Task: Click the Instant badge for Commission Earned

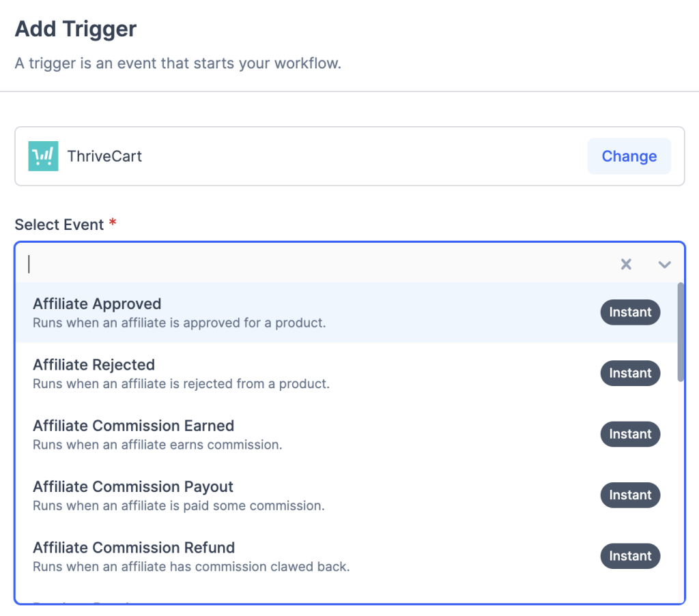Action: coord(630,434)
